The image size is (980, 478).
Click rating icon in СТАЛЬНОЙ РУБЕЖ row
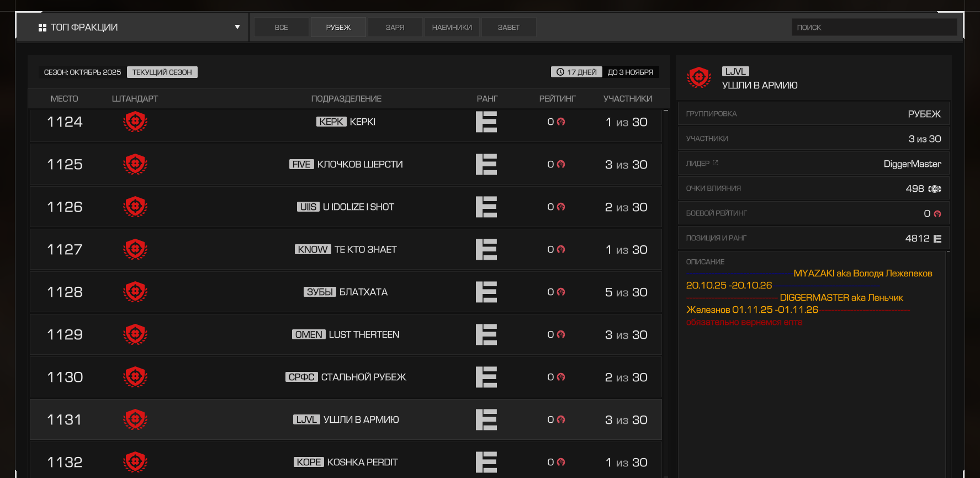pyautogui.click(x=561, y=377)
